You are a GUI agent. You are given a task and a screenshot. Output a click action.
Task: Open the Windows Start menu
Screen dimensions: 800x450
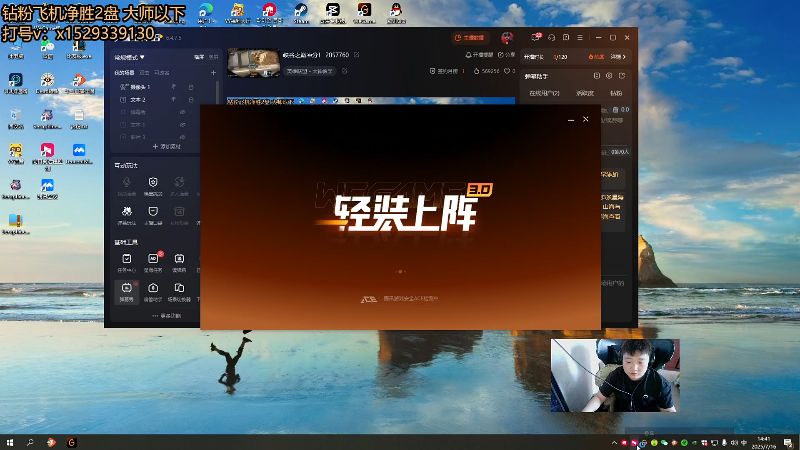click(10, 442)
